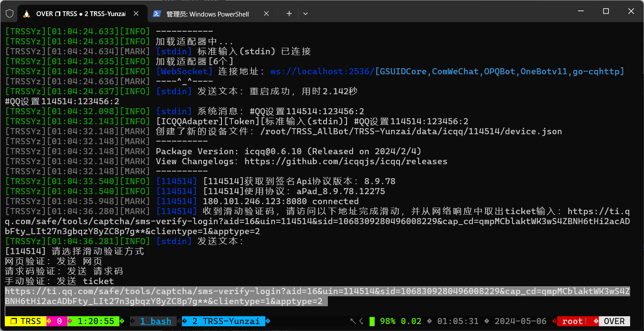Click the 请求码验证: 发送 请求码 option line
The width and height of the screenshot is (644, 331).
coord(64,271)
